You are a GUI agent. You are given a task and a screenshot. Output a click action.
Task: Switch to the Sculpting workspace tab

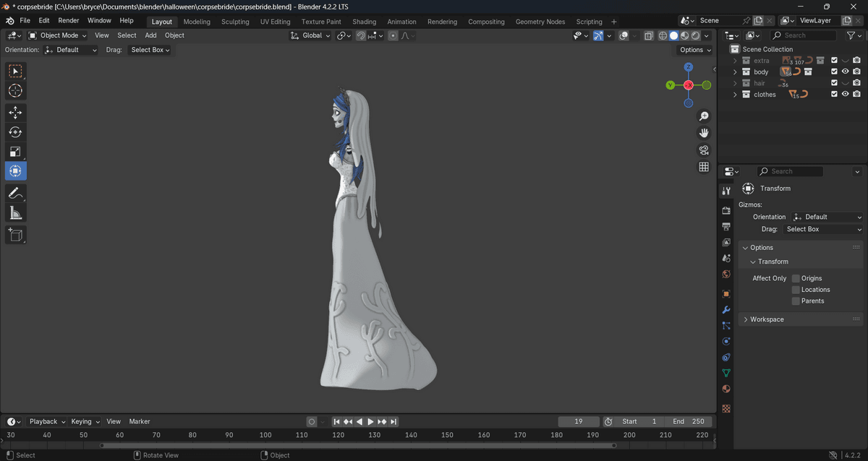(x=235, y=22)
